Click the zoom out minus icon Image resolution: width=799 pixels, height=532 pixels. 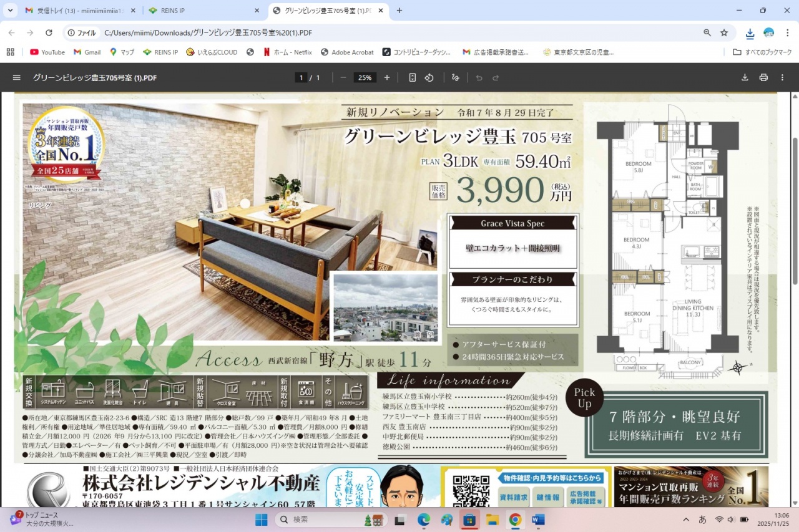(343, 77)
